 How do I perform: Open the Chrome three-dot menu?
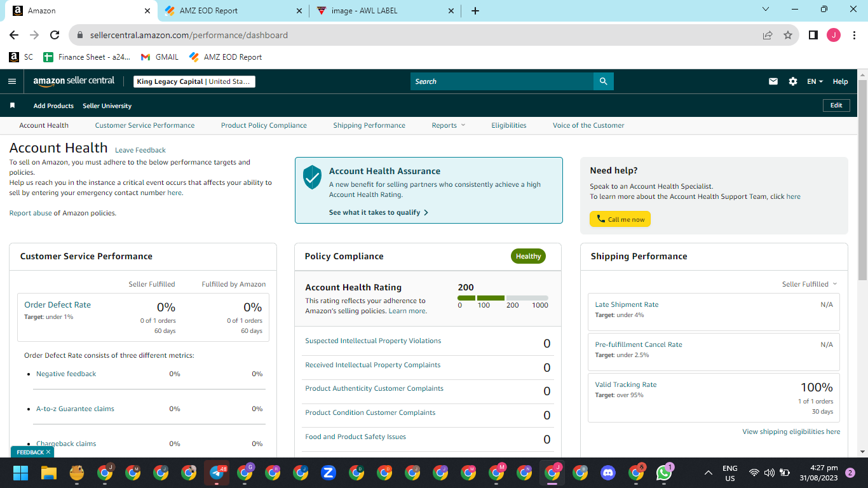coord(853,35)
